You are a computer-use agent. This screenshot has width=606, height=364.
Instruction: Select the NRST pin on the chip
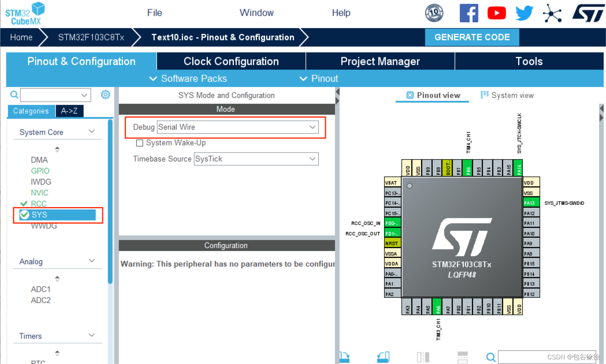(393, 243)
